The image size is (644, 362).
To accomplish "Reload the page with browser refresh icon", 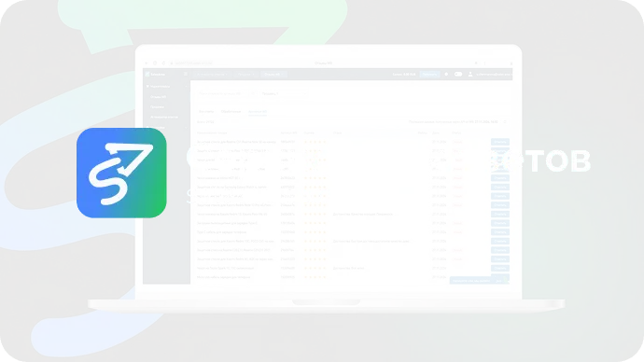I will pos(163,63).
